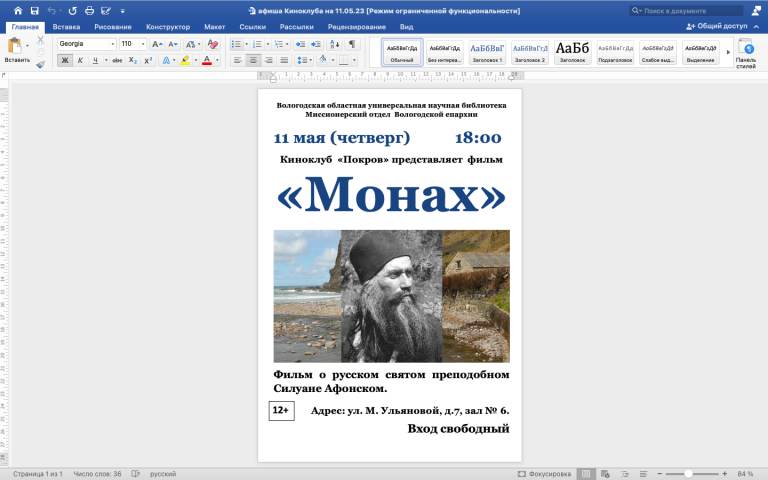The height and width of the screenshot is (480, 768).
Task: Click word count Число слов: 36
Action: (x=97, y=474)
